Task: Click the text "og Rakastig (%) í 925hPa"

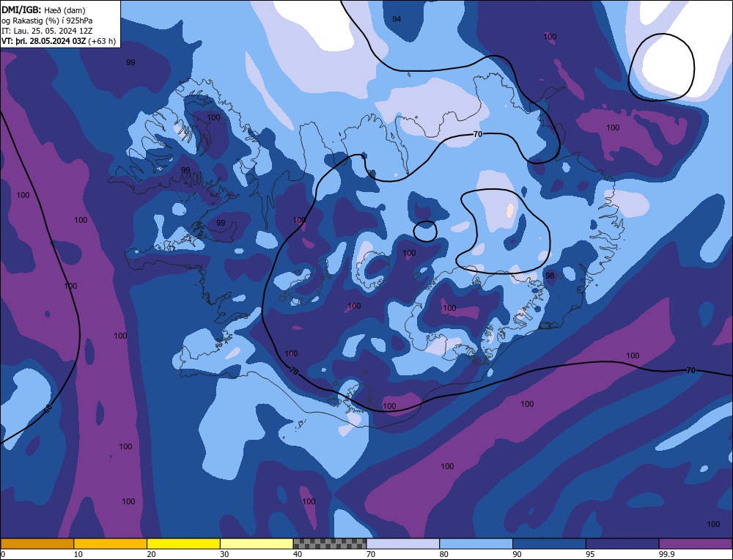Action: pyautogui.click(x=47, y=21)
